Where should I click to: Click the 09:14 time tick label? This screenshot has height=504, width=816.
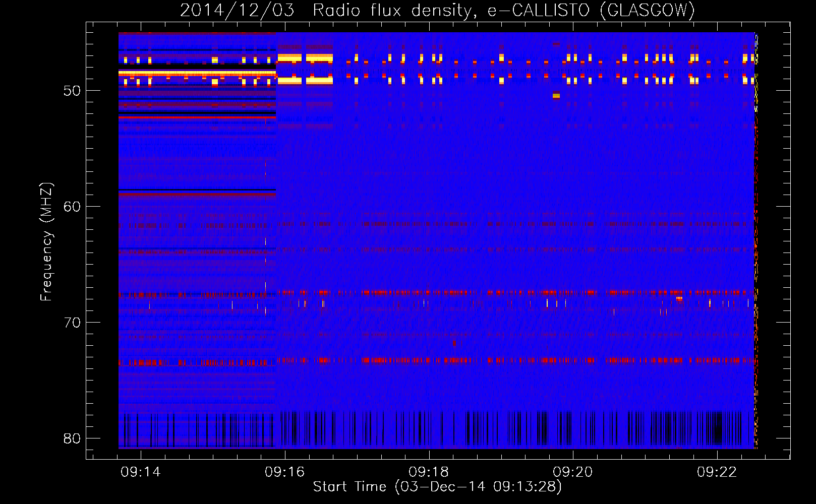pyautogui.click(x=141, y=472)
